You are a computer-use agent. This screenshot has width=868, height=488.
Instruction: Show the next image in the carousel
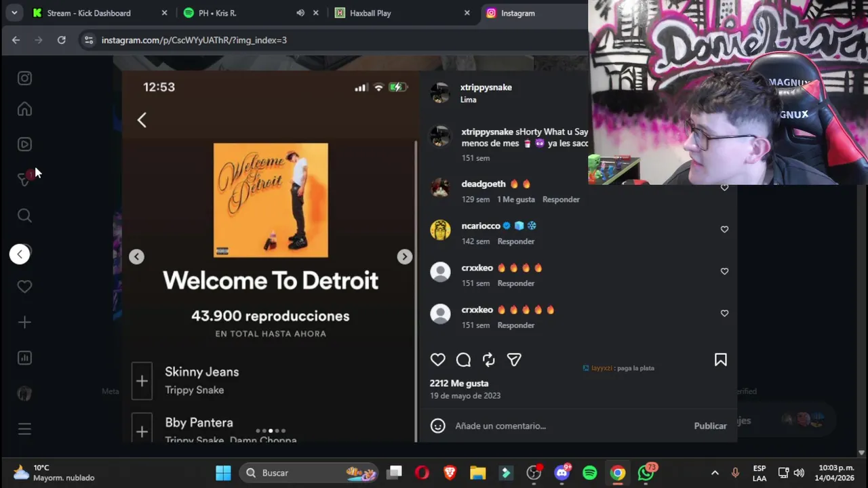[404, 256]
